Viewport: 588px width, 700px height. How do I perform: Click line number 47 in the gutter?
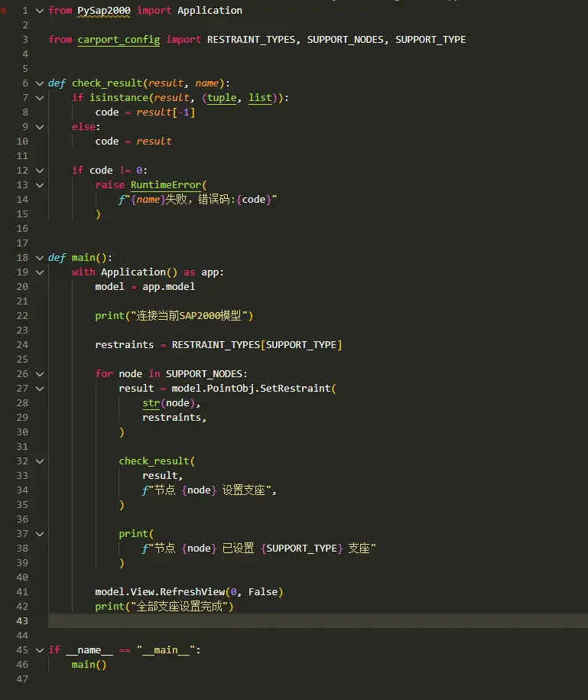coord(22,679)
